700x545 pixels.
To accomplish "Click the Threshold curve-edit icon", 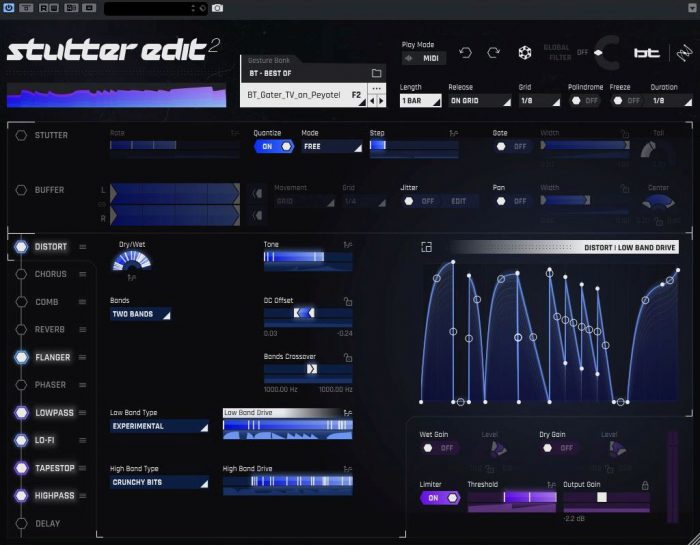I will [x=551, y=485].
